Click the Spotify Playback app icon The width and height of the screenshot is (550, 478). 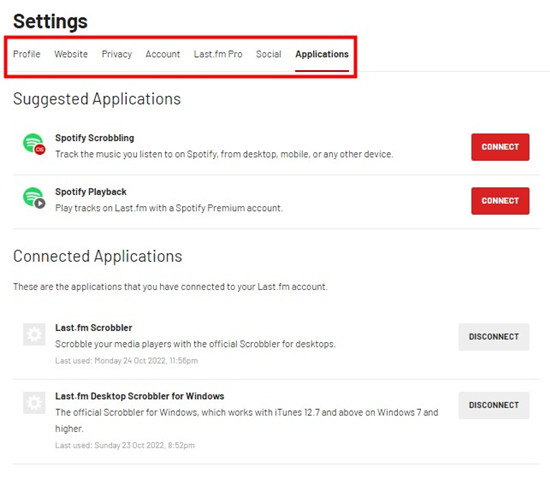34,198
